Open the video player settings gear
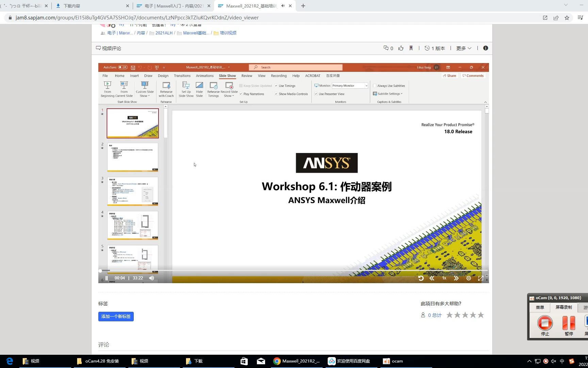 [x=469, y=278]
